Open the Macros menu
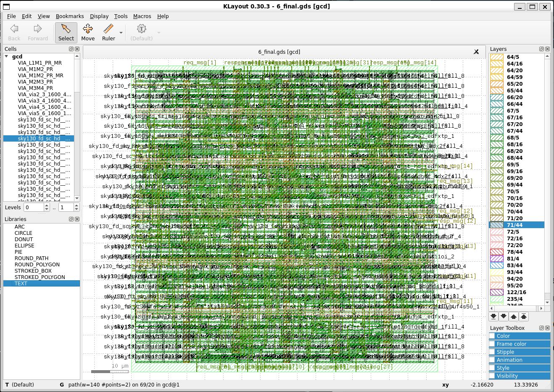 point(142,16)
